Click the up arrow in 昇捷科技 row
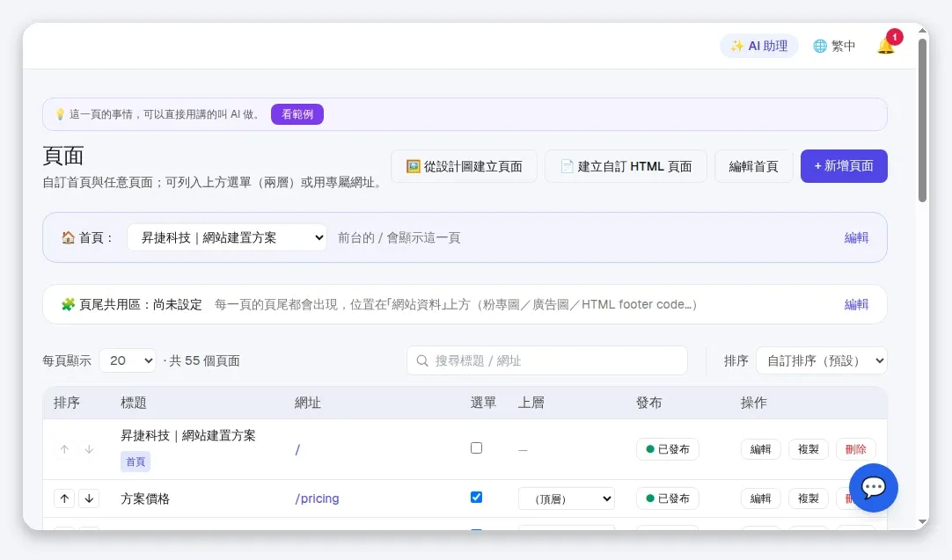 (x=64, y=449)
